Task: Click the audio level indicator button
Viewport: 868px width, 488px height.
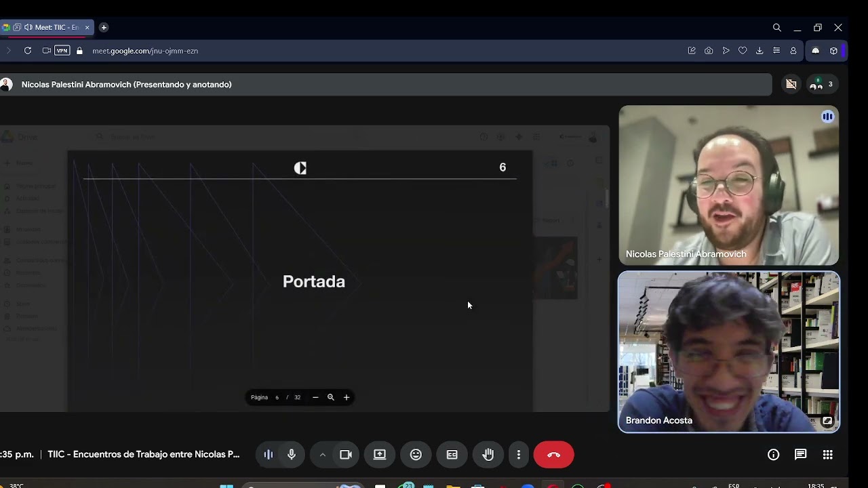Action: click(269, 455)
